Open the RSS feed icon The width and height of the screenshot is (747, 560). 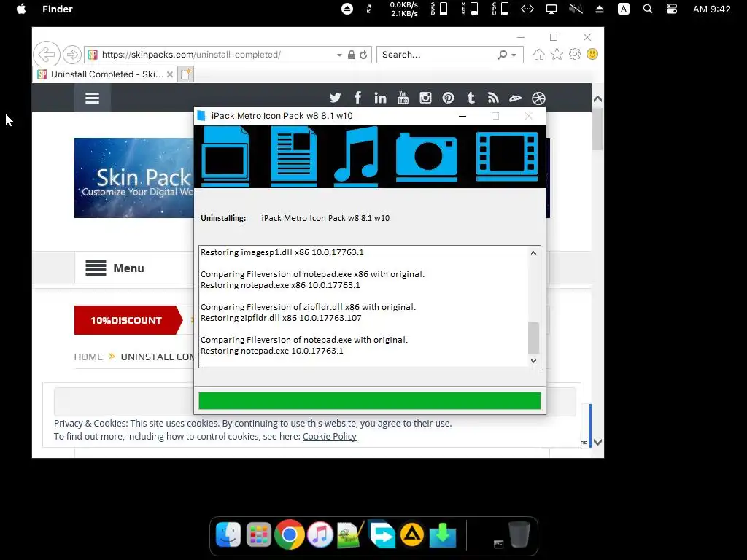493,98
